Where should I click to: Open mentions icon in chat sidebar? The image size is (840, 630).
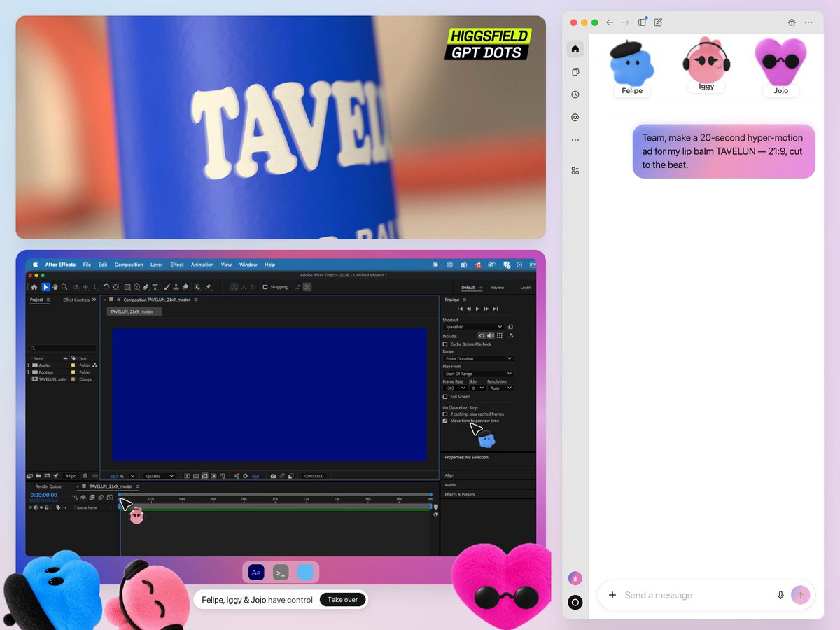click(575, 118)
